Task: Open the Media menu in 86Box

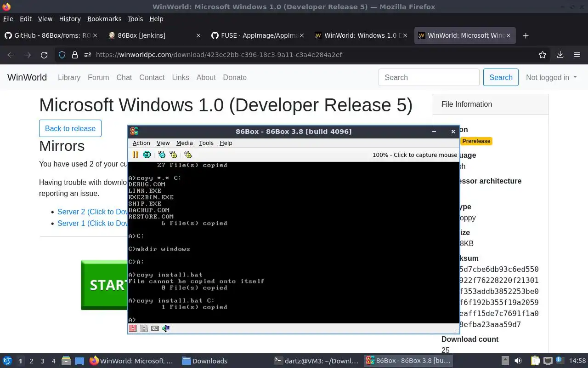Action: point(184,143)
